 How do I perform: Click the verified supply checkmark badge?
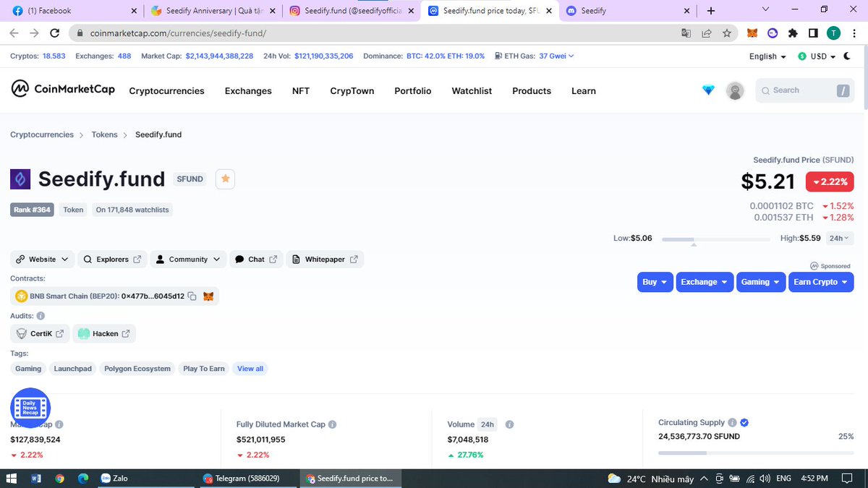[744, 422]
